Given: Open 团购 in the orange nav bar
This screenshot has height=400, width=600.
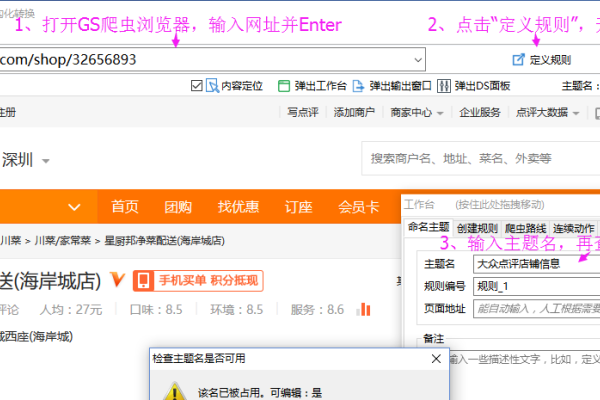Looking at the screenshot, I should click(178, 207).
